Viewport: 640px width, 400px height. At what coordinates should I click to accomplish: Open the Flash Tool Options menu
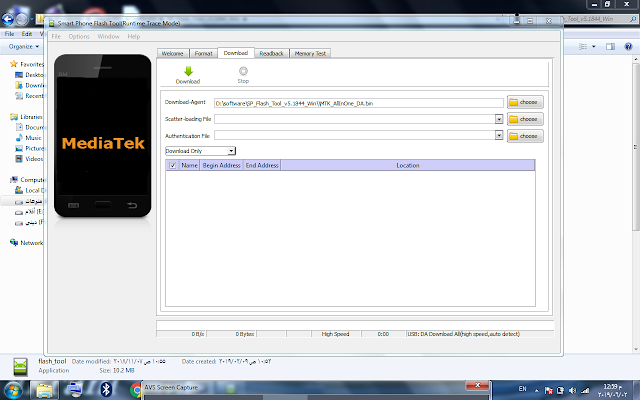[79, 36]
